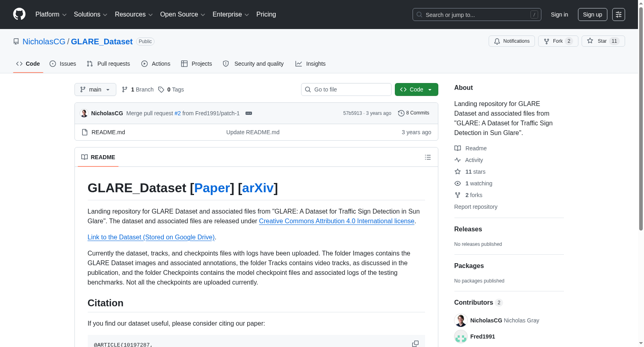Open Creative Commons Attribution 4.0 license link
The image size is (644, 347).
click(336, 221)
